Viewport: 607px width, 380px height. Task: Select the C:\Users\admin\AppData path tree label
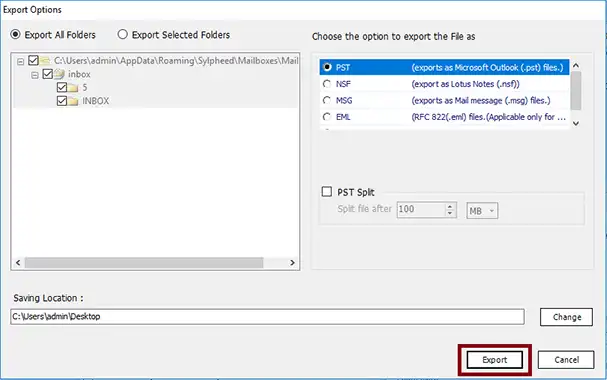[x=176, y=61]
